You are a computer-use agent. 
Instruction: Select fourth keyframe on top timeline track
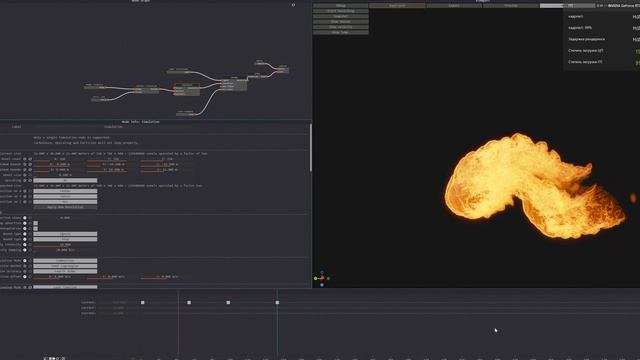tap(277, 302)
